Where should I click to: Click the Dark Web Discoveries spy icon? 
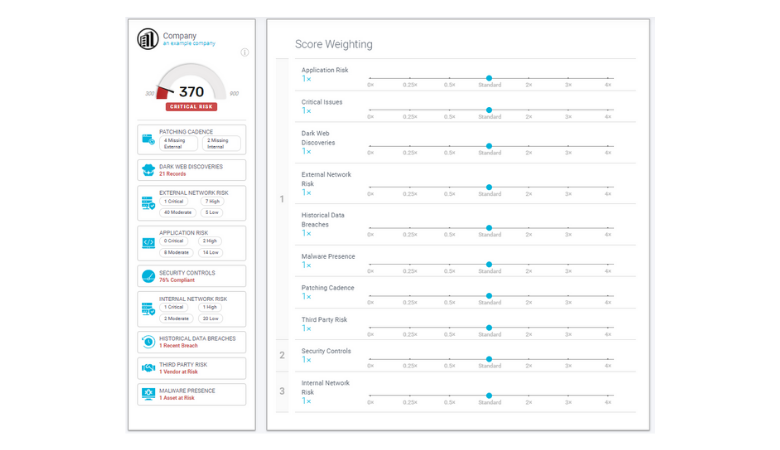[x=148, y=170]
